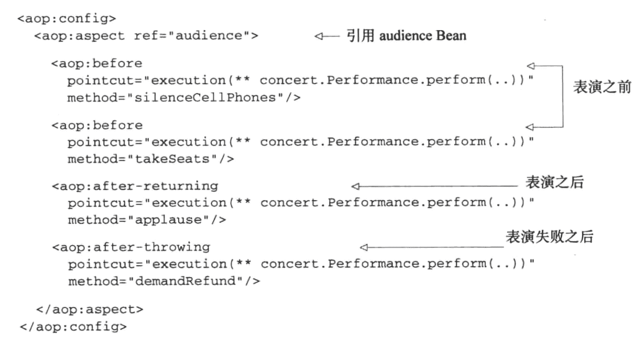
Task: Click the method="silenceCellPhones" attribute
Action: coord(184,98)
